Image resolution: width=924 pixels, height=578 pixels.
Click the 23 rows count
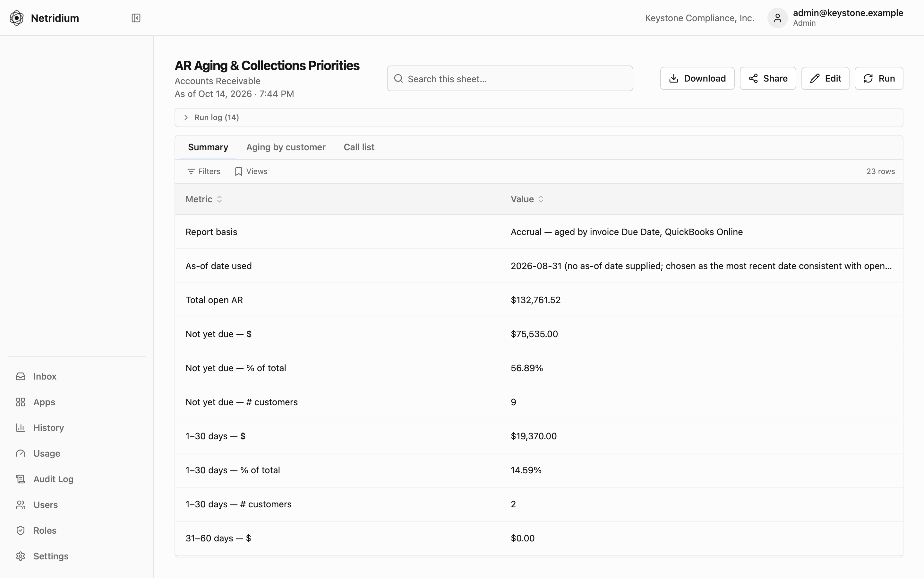click(880, 172)
